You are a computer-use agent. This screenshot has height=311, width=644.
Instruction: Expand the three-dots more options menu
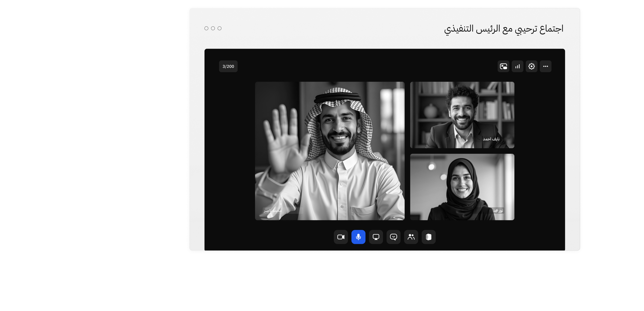click(x=546, y=66)
